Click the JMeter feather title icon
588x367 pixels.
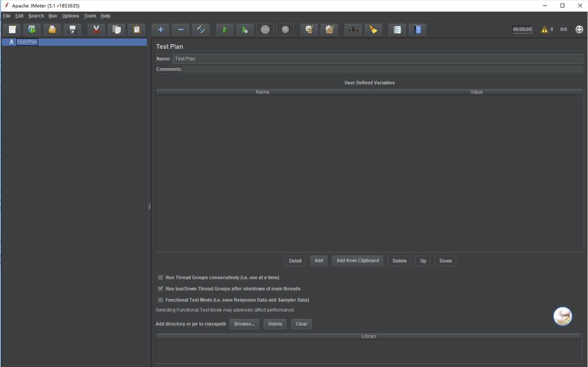click(x=6, y=5)
